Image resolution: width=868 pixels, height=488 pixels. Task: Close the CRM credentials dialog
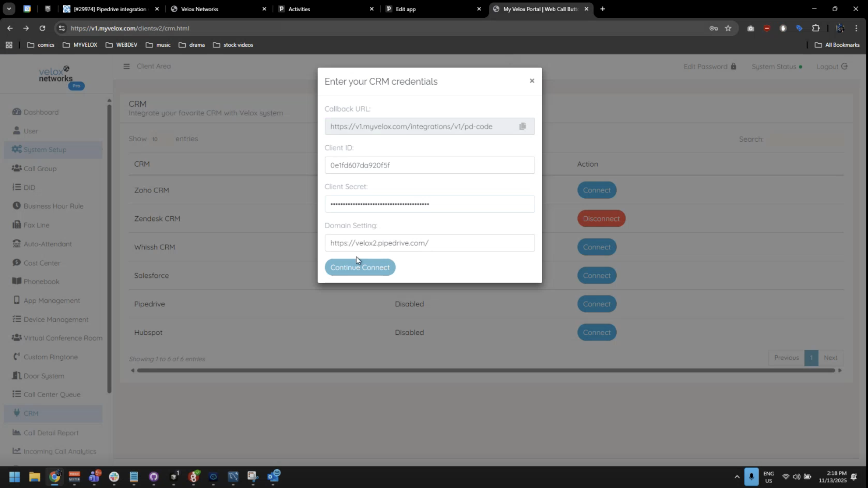click(532, 81)
